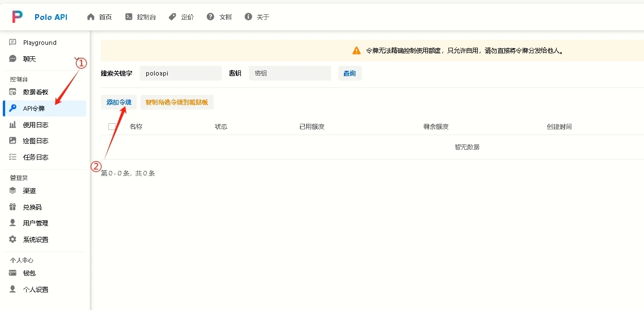Click the layers icon for 渠道
This screenshot has width=644, height=310.
tap(12, 190)
